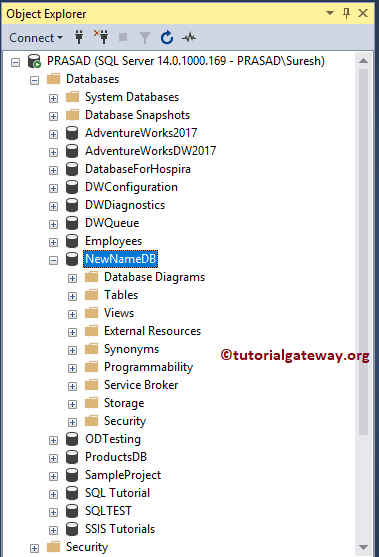379x557 pixels.
Task: Click the vertical scrollbar thumb
Action: 363,252
